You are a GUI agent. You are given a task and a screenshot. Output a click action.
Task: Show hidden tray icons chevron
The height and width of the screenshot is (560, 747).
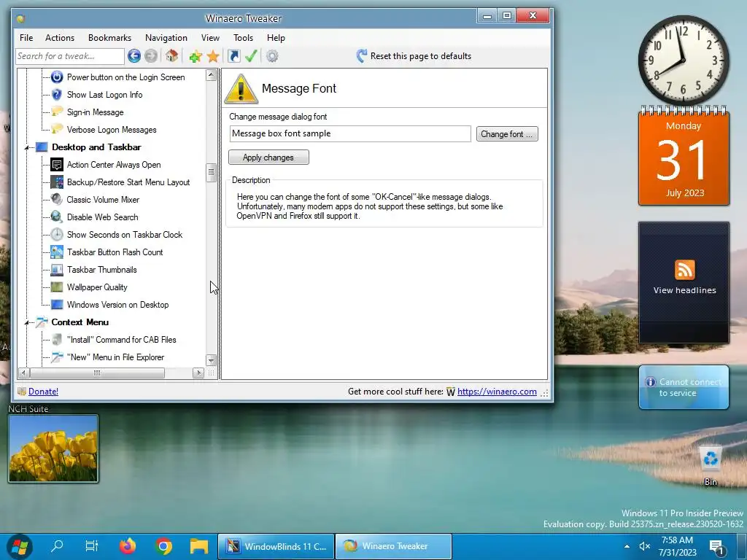[627, 547]
